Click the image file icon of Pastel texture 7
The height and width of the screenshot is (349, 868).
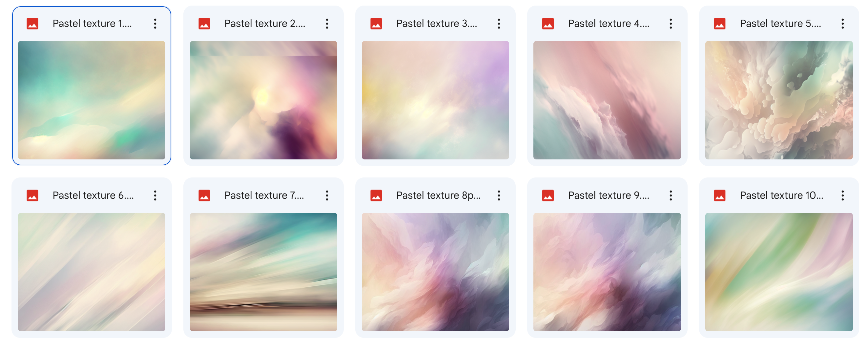tap(204, 195)
